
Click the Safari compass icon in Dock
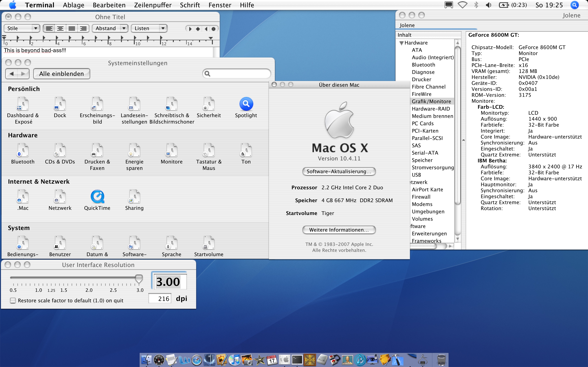click(x=197, y=360)
